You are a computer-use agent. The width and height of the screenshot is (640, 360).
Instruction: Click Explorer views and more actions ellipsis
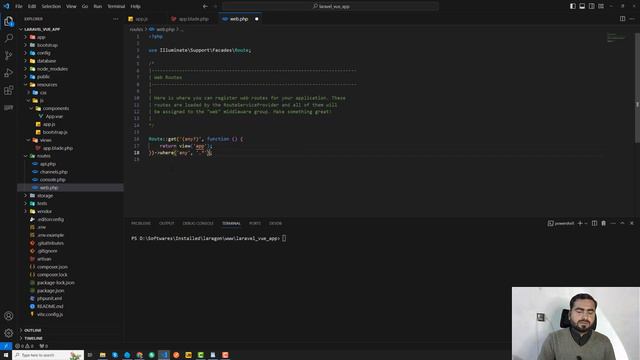[116, 19]
